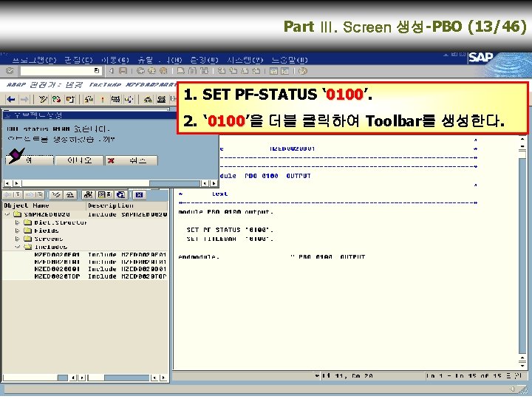Image resolution: width=532 pixels, height=399 pixels.
Task: Click the Display/Change pencil icon
Action: click(x=43, y=100)
